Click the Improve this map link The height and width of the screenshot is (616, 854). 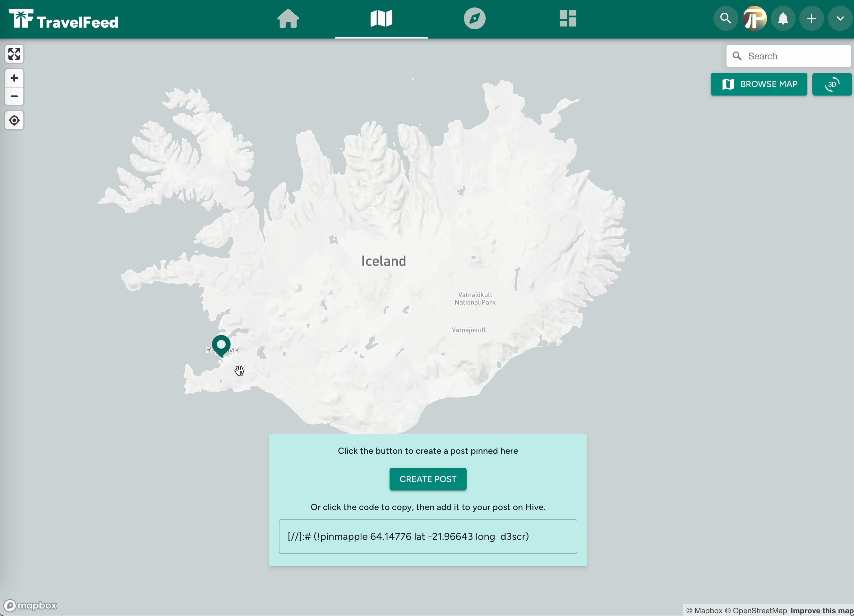coord(822,610)
